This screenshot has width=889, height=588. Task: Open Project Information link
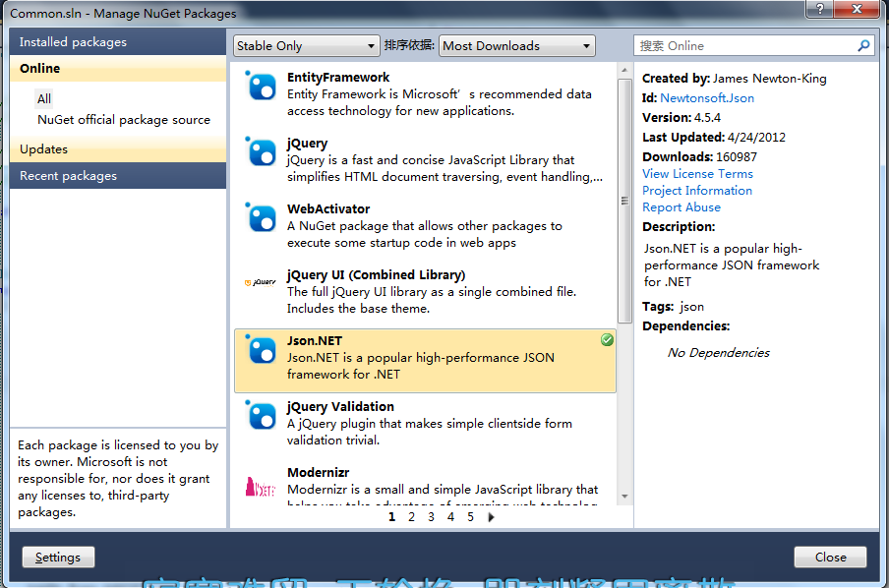(697, 191)
